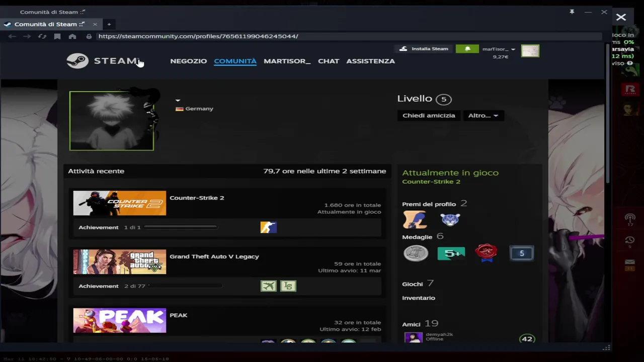Bookmark this page with the bookmark icon
The width and height of the screenshot is (644, 362).
tap(57, 36)
